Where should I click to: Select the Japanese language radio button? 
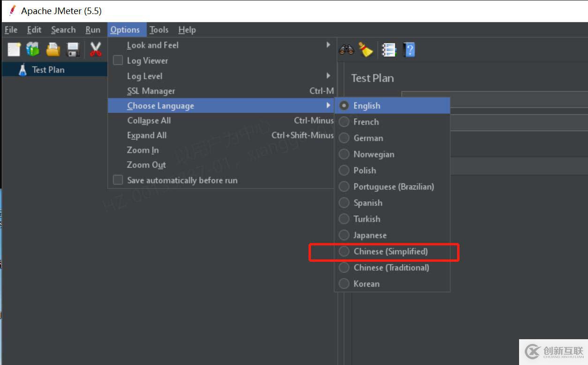(x=344, y=235)
